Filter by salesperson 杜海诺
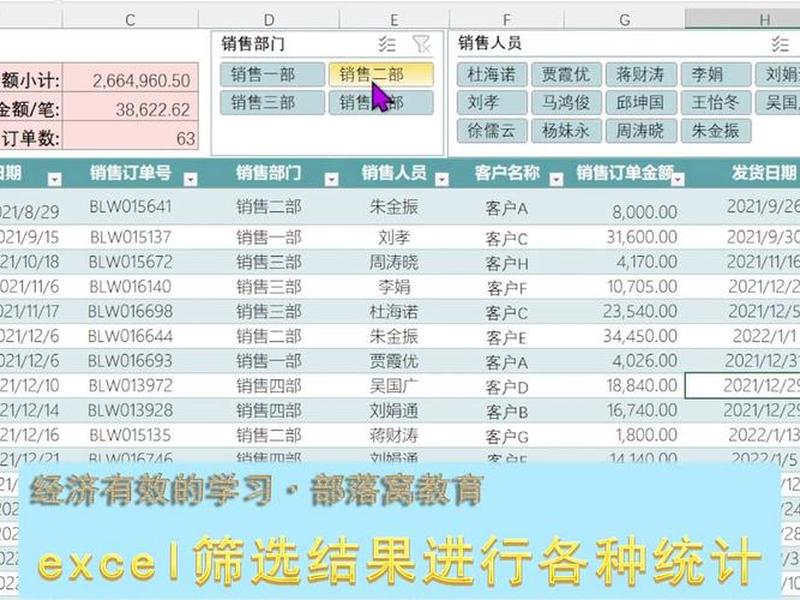Viewport: 800px width, 600px height. pyautogui.click(x=492, y=74)
